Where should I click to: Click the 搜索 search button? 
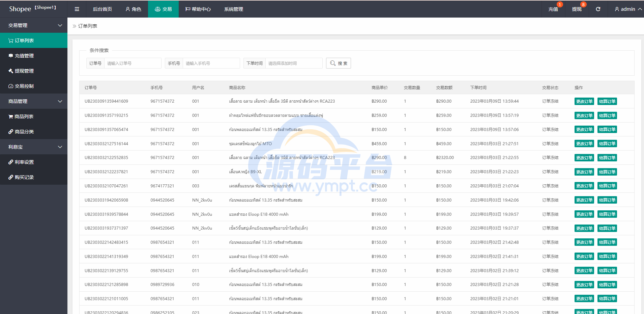pos(338,63)
